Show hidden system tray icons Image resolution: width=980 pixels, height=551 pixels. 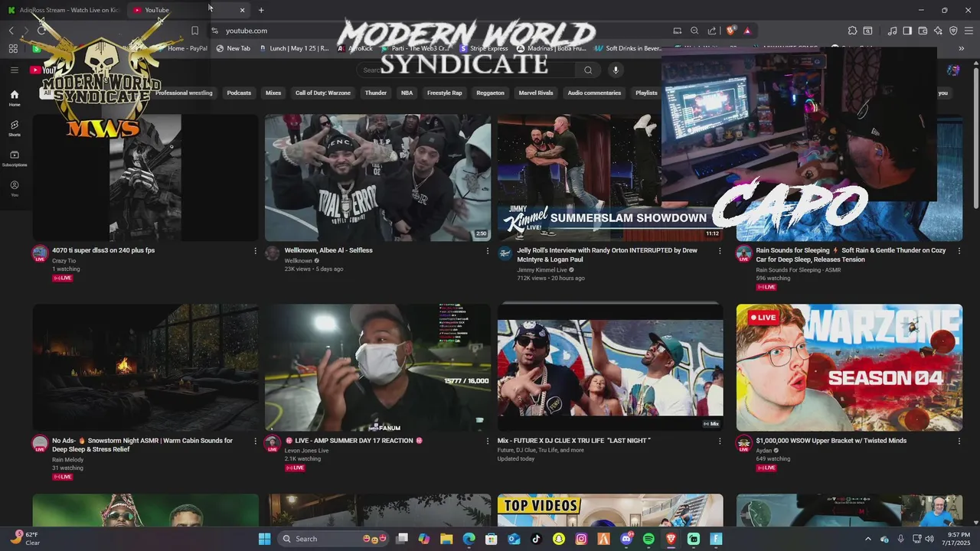(867, 539)
